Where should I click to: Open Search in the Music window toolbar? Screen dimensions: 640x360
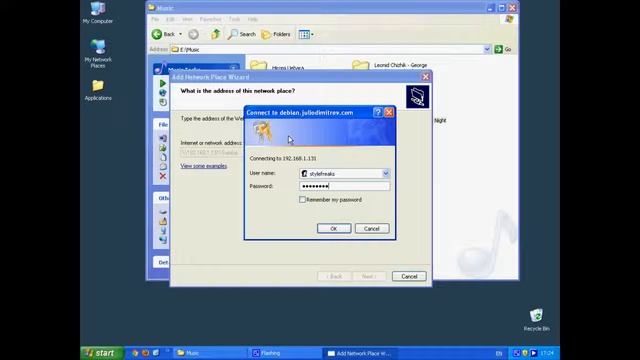pos(242,34)
